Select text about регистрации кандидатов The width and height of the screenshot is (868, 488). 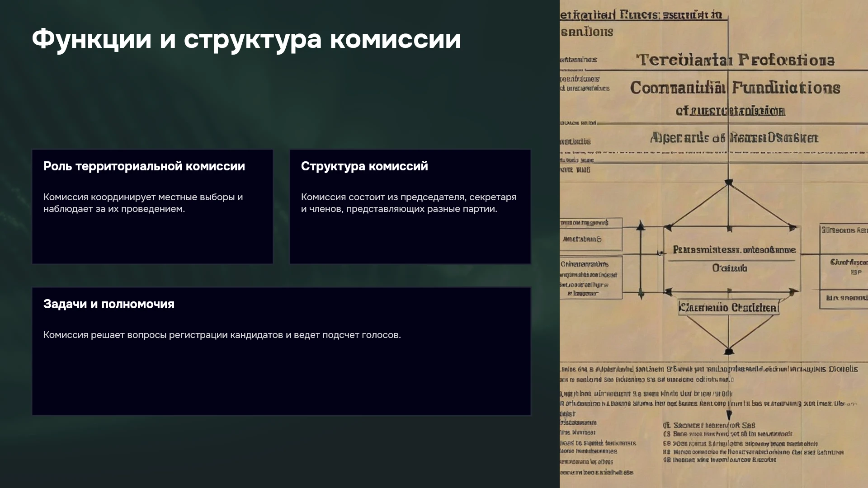[x=222, y=335]
